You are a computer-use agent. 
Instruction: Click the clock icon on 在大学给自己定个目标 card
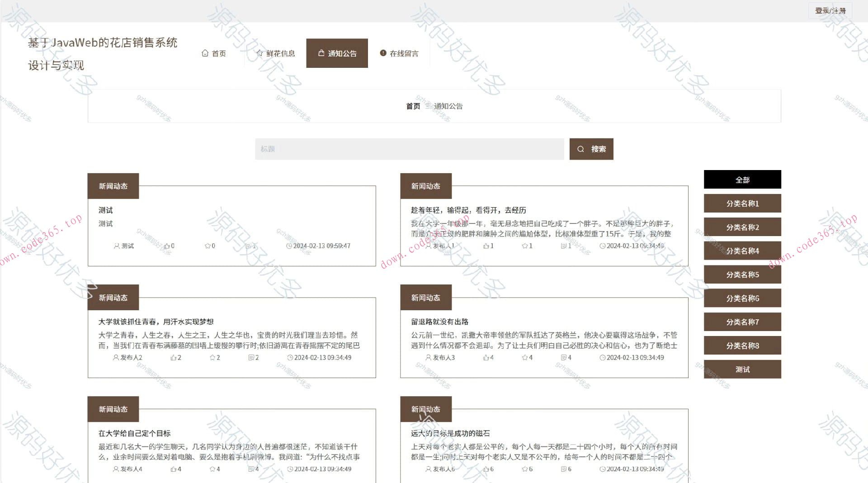pos(289,469)
